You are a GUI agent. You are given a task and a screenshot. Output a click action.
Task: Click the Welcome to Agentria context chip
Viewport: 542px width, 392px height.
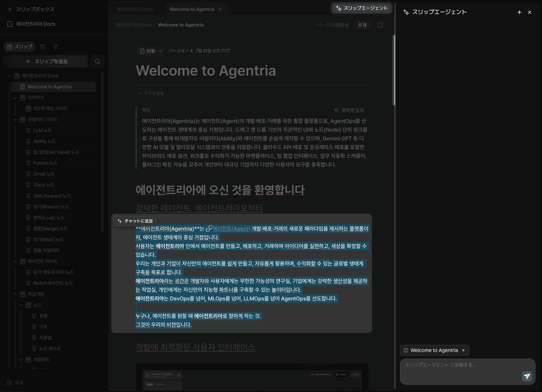(x=434, y=350)
